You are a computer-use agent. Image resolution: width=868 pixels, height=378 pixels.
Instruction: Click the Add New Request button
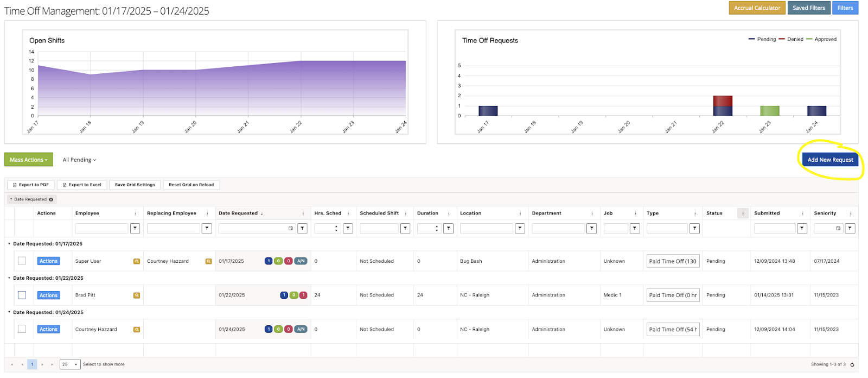coord(830,160)
